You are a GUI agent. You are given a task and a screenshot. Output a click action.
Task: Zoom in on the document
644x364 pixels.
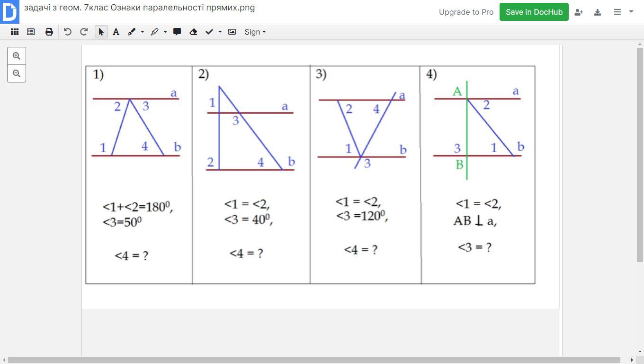click(x=17, y=56)
